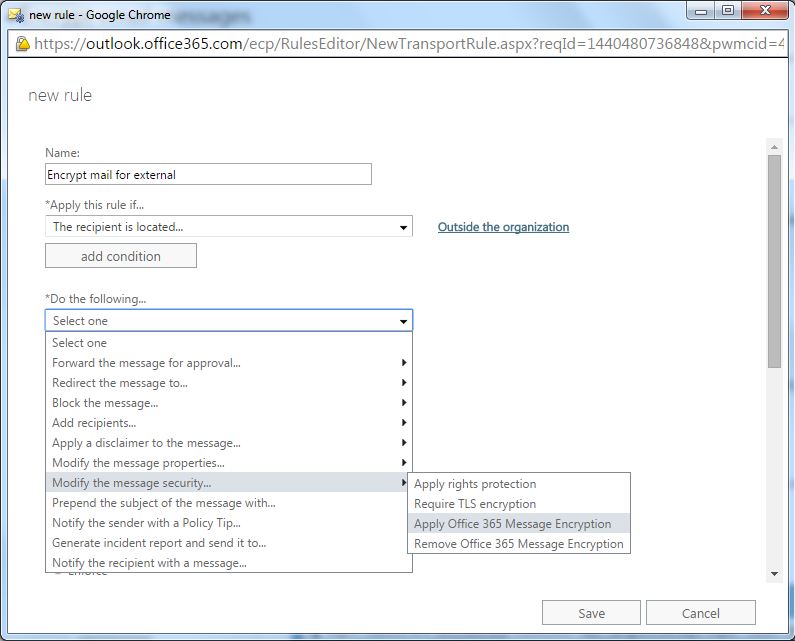This screenshot has width=795, height=641.
Task: Select 'Remove Office 365 Message Encryption'
Action: click(519, 544)
